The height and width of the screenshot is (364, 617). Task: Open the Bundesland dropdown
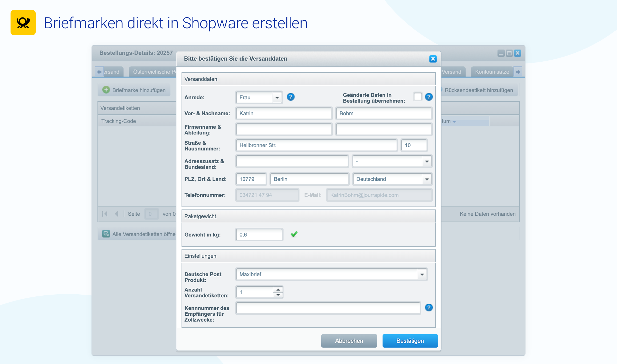[x=427, y=161]
